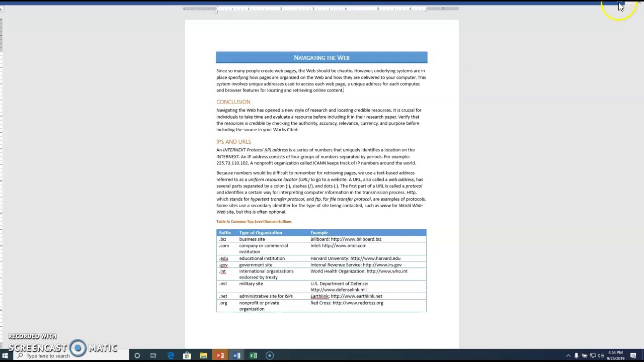This screenshot has height=362, width=644.
Task: Click 'Works Cited' in the conclusion paragraph
Action: 285,130
